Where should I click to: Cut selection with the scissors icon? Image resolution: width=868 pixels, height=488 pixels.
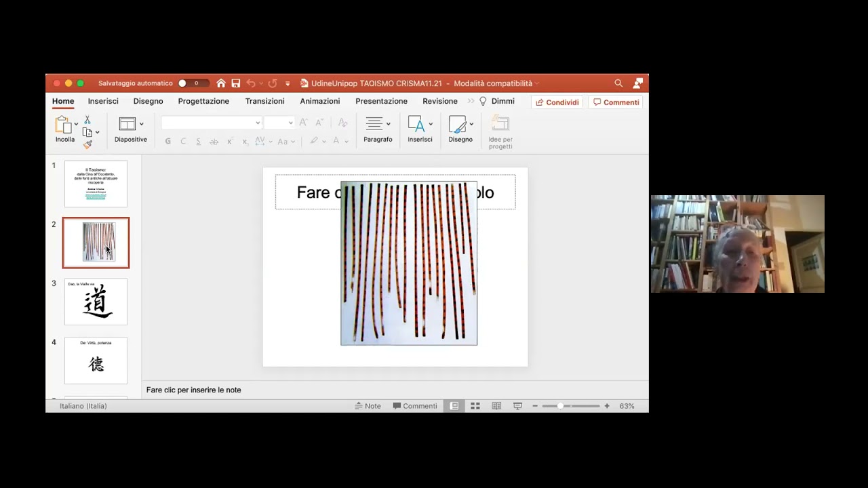pos(87,120)
